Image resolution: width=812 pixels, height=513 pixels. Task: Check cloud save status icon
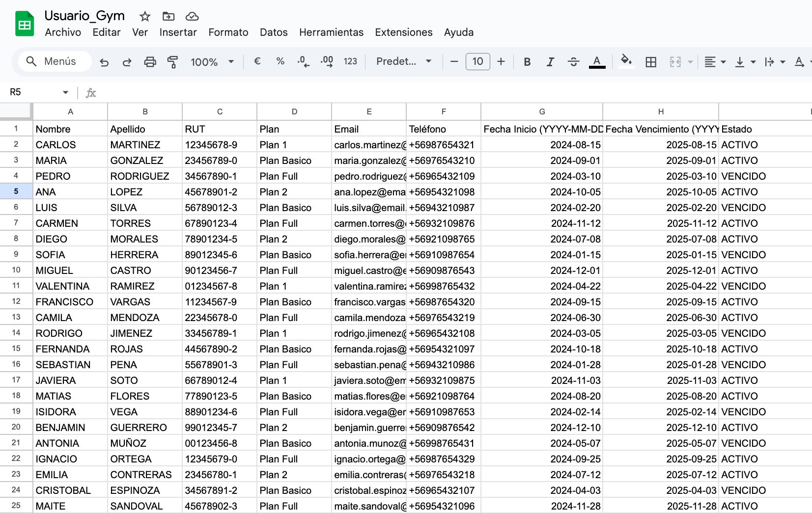192,17
